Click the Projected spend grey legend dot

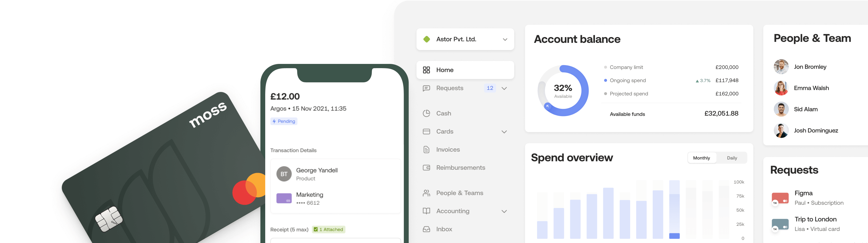point(605,94)
